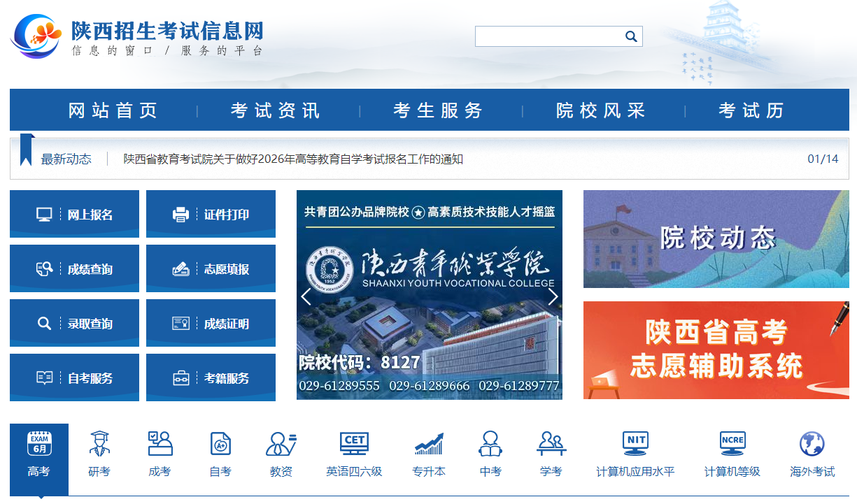Open the 陕西省高考志愿辅助系统 banner

[x=716, y=350]
